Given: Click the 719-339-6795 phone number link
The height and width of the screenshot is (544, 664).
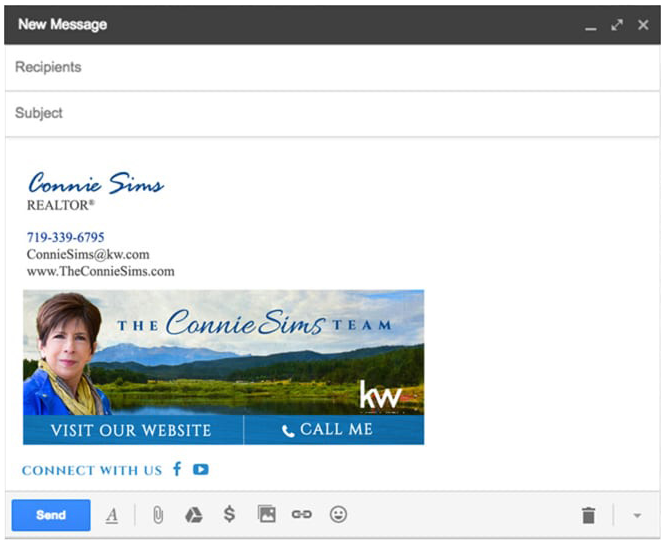Looking at the screenshot, I should tap(66, 238).
